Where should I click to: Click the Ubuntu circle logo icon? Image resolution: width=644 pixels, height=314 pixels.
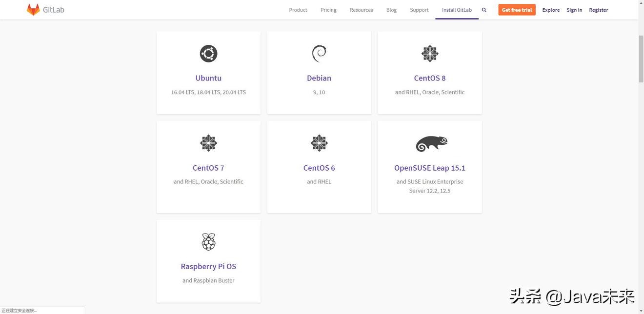click(x=208, y=54)
